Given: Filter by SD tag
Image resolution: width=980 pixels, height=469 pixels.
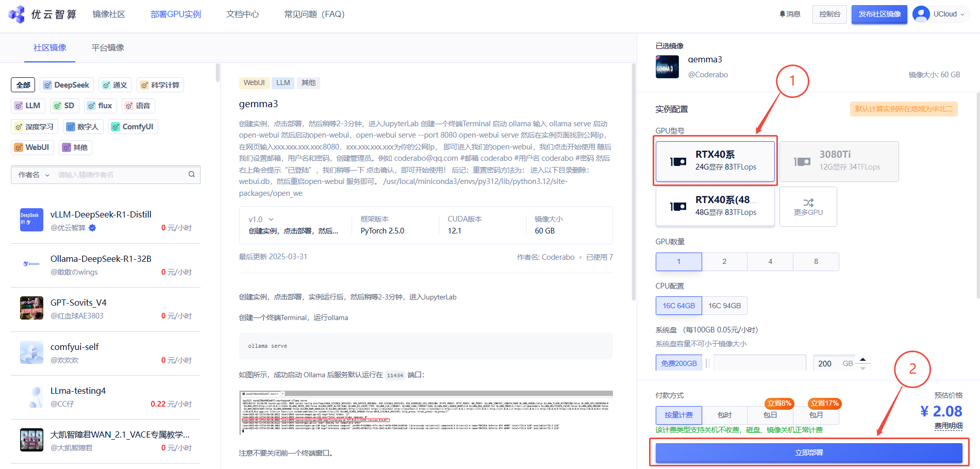Looking at the screenshot, I should pos(64,106).
